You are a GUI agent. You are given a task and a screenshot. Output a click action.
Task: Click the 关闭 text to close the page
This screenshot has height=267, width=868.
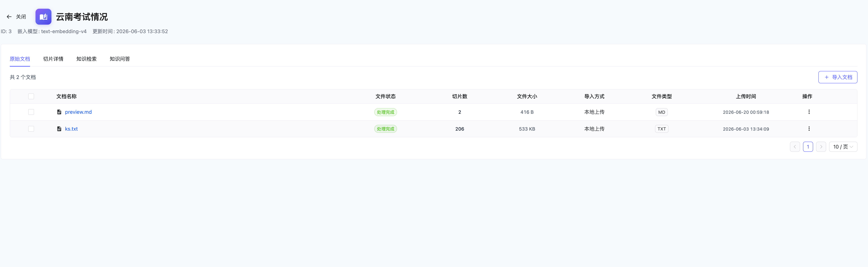[21, 17]
